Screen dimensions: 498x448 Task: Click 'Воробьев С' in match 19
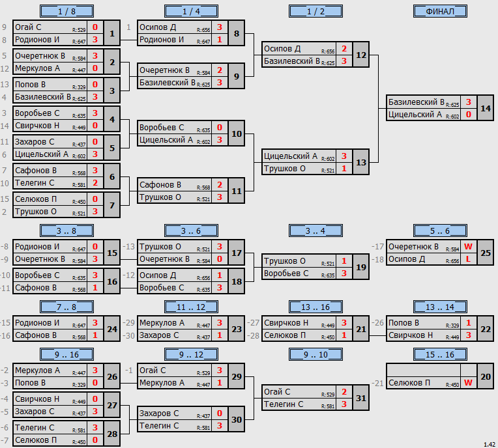point(286,273)
